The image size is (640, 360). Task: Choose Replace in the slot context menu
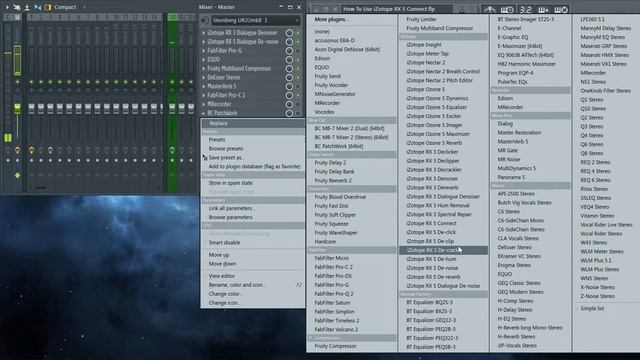(253, 123)
